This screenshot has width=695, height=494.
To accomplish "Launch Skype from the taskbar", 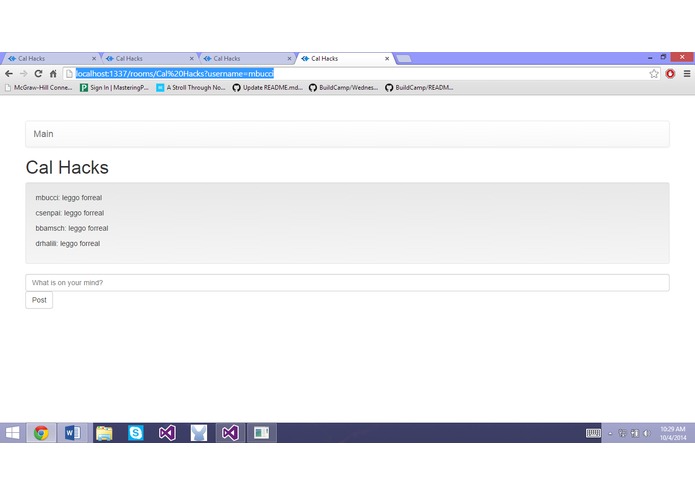I will (x=136, y=433).
